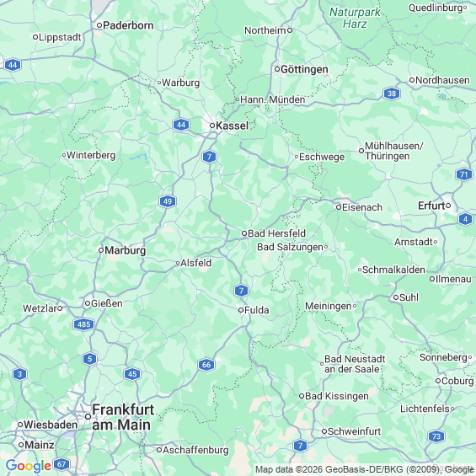The height and width of the screenshot is (476, 476).
Task: Click the A67 highway shield near Mainz
Action: click(62, 464)
